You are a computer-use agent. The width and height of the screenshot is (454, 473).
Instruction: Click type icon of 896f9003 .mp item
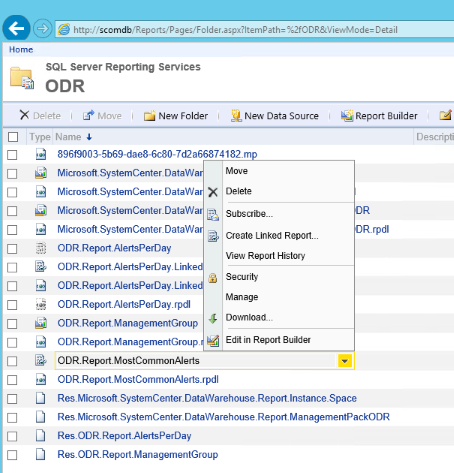41,154
